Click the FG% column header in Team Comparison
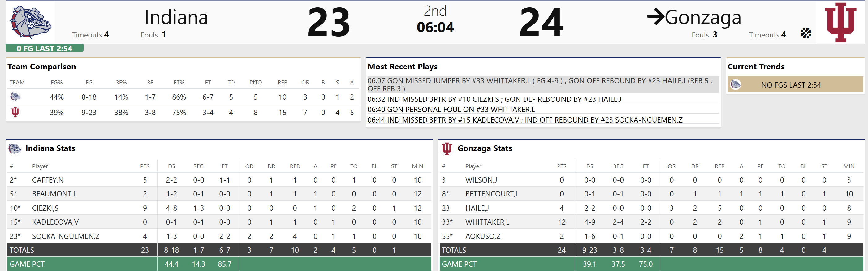 tap(57, 83)
